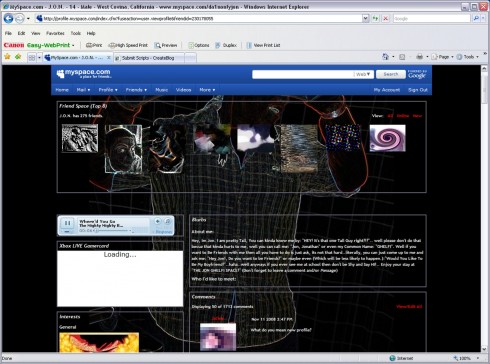Click the MySpace Search button
The width and height of the screenshot is (490, 364).
pyautogui.click(x=391, y=74)
